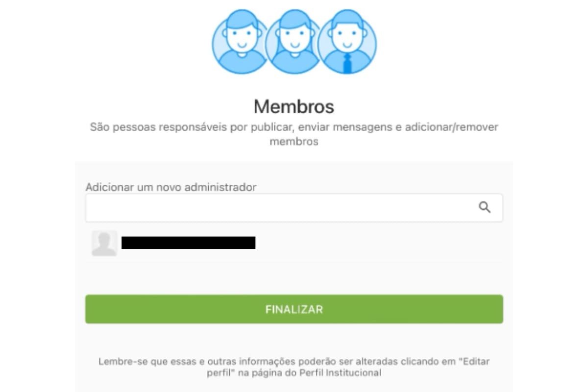
Task: Click empty space right of the blacked-out name
Action: pyautogui.click(x=377, y=243)
